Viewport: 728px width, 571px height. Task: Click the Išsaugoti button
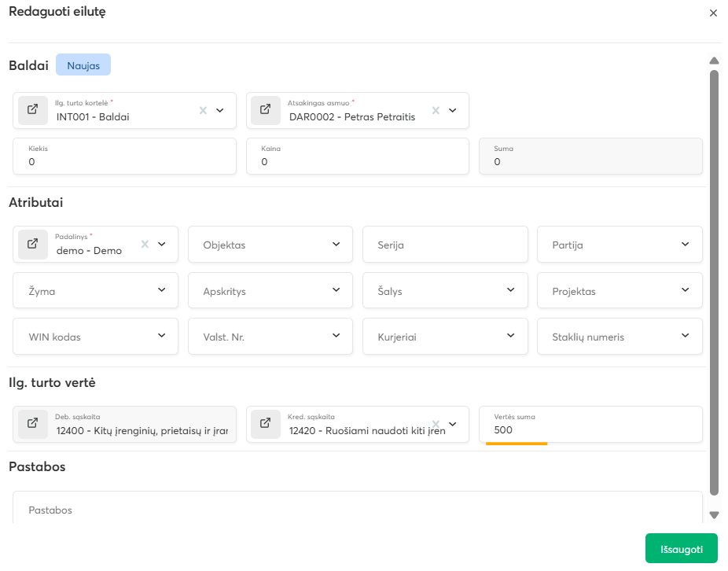(x=681, y=549)
